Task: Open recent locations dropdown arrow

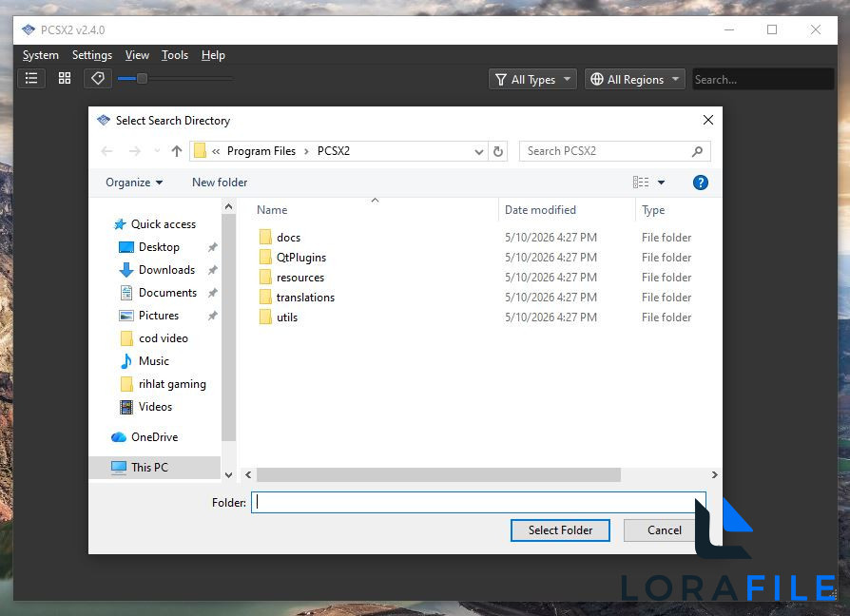Action: [157, 151]
